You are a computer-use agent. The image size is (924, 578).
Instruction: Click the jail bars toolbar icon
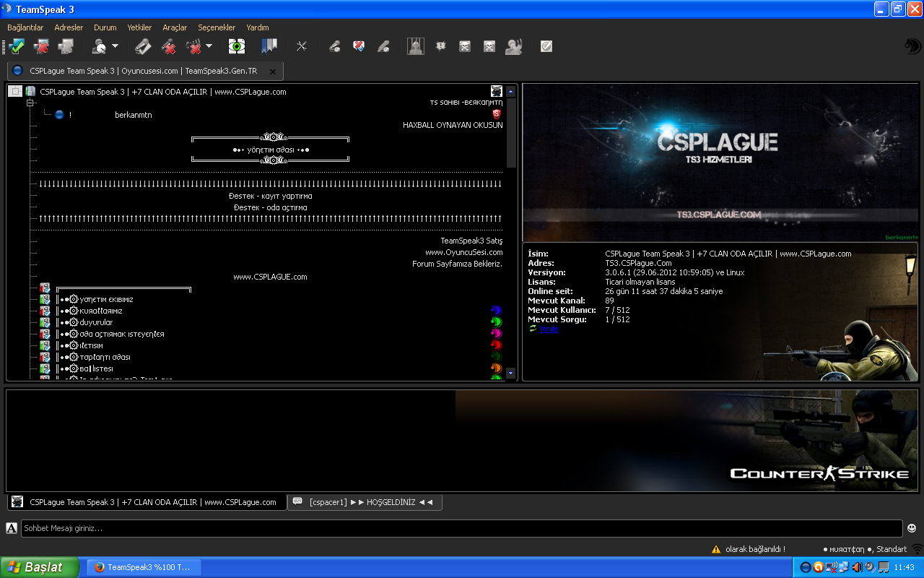tap(415, 46)
